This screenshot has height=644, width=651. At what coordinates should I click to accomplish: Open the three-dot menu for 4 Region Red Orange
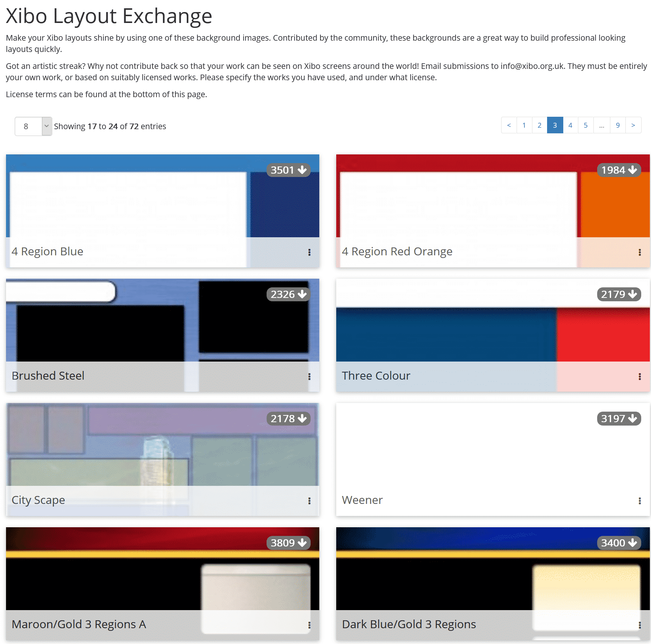click(640, 252)
